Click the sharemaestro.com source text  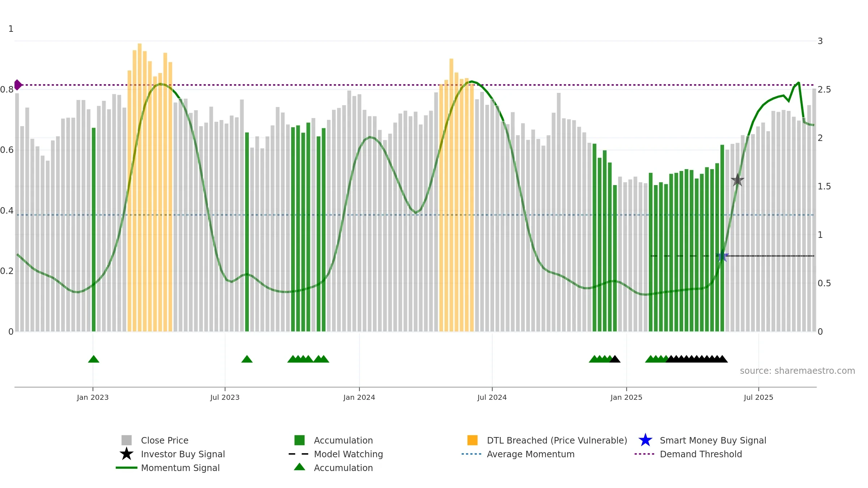[797, 371]
